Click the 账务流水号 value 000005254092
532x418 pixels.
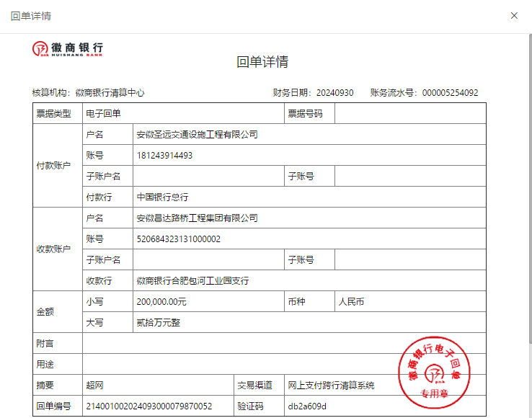coord(450,93)
